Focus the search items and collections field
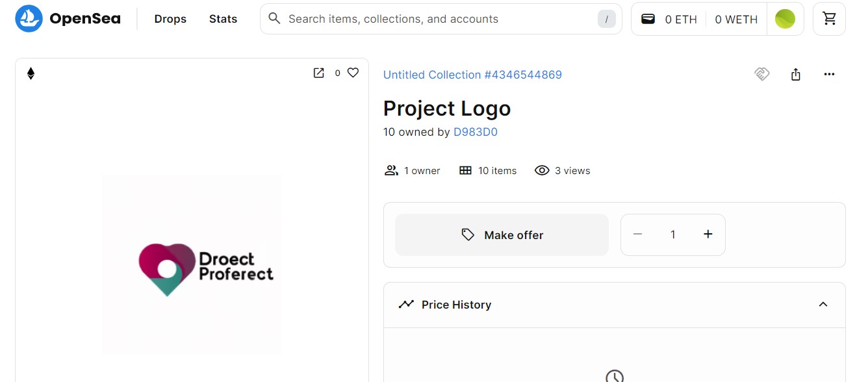This screenshot has width=868, height=382. (440, 19)
